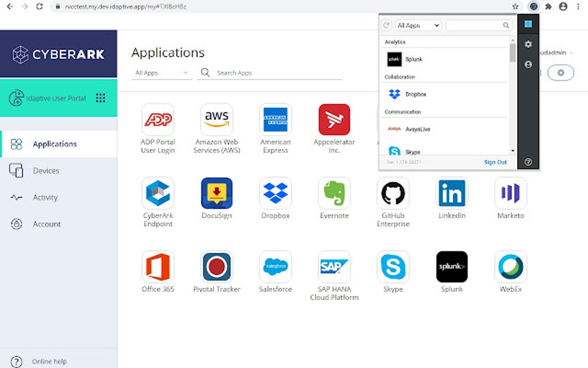This screenshot has width=588, height=368.
Task: Launch the SAP HANA Cloud Platform app
Action: tap(334, 267)
